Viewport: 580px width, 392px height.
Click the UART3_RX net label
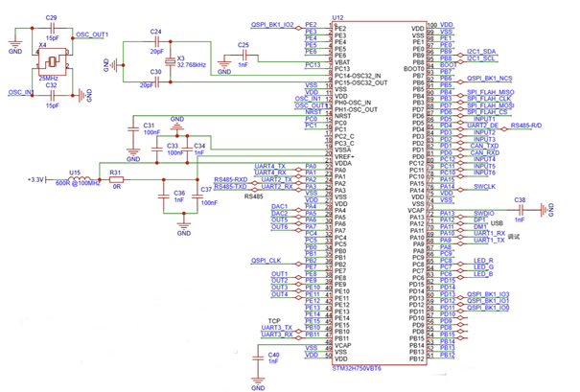pyautogui.click(x=277, y=334)
